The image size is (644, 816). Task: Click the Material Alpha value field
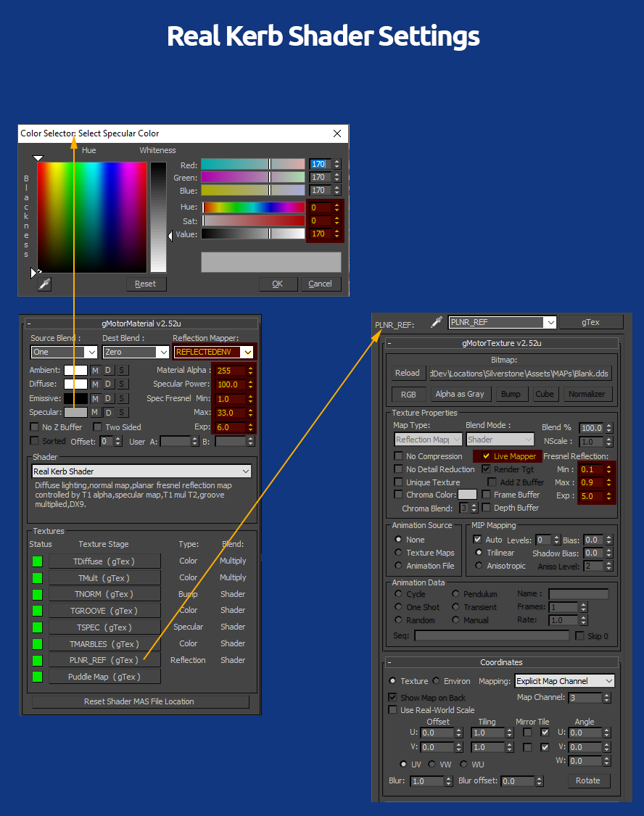click(230, 371)
